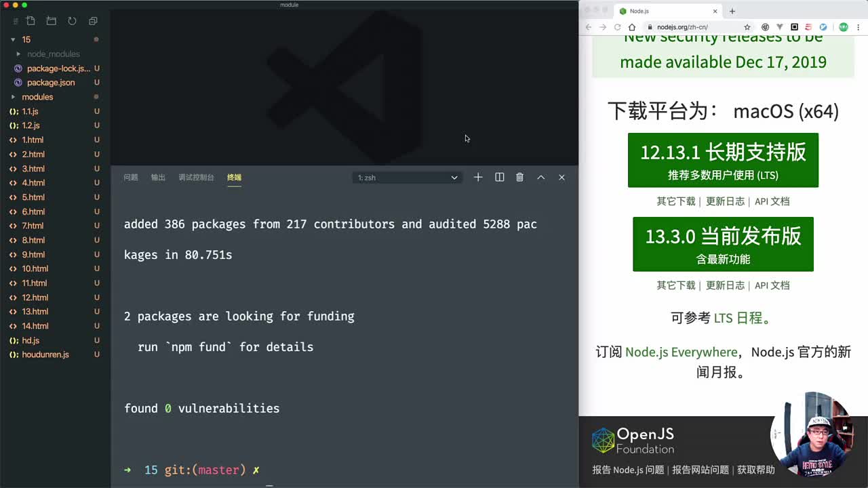This screenshot has height=488, width=868.
Task: Open the terminal shell selector 1: zsh
Action: [408, 178]
